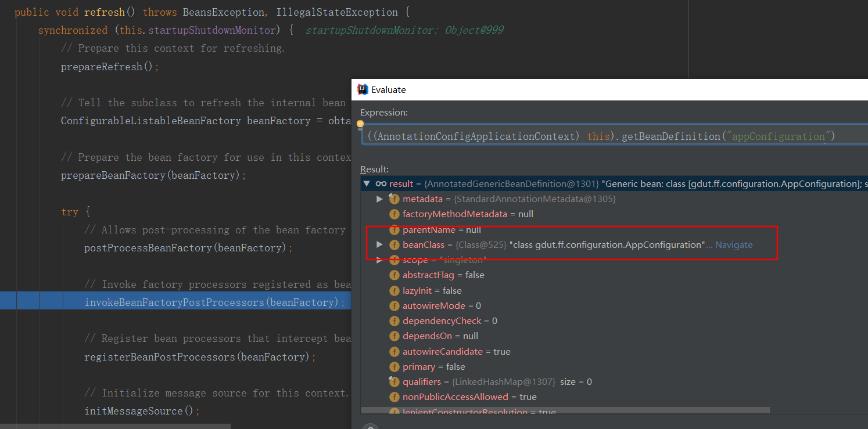This screenshot has height=429, width=868.
Task: Click the field icon next to metadata
Action: click(x=394, y=199)
